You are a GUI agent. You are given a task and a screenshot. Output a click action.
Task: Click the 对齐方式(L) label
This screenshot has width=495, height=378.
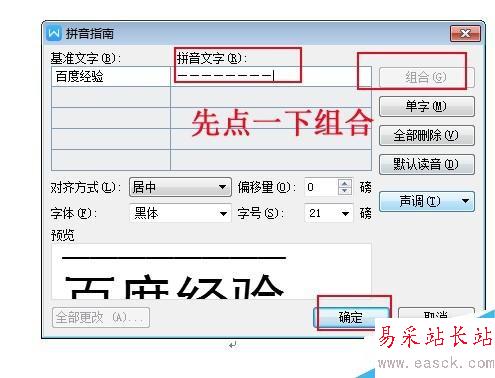[86, 187]
